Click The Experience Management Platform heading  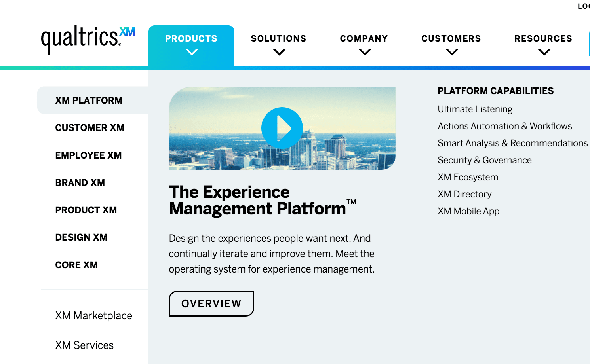pos(263,200)
